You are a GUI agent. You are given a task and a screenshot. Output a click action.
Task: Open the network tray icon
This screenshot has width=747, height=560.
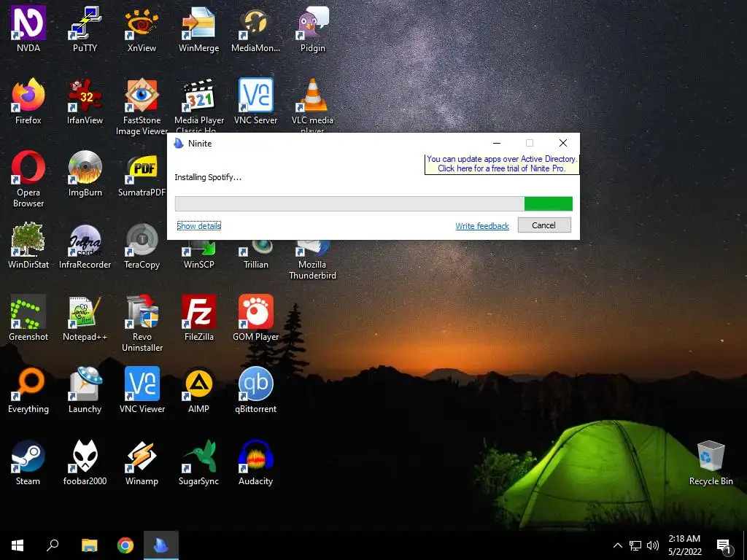(635, 545)
